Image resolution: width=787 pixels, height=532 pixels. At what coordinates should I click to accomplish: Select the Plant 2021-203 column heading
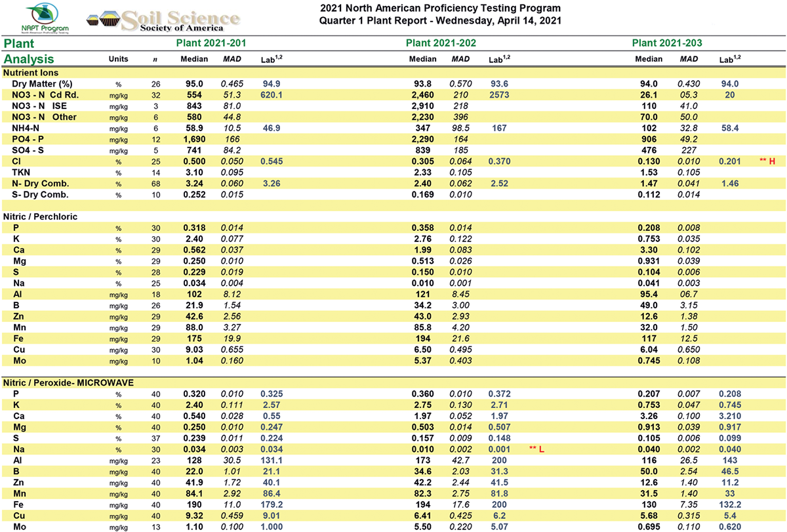tap(667, 43)
